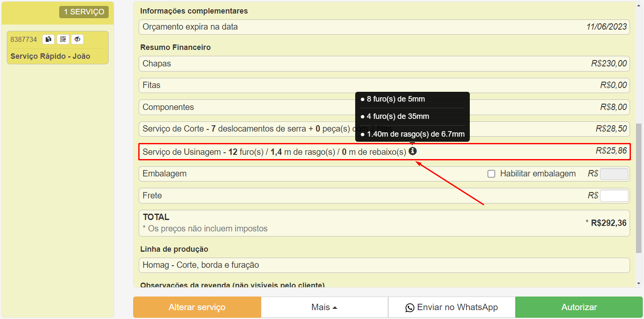Click tooltip line 8 furo(s) de 5mm

396,99
